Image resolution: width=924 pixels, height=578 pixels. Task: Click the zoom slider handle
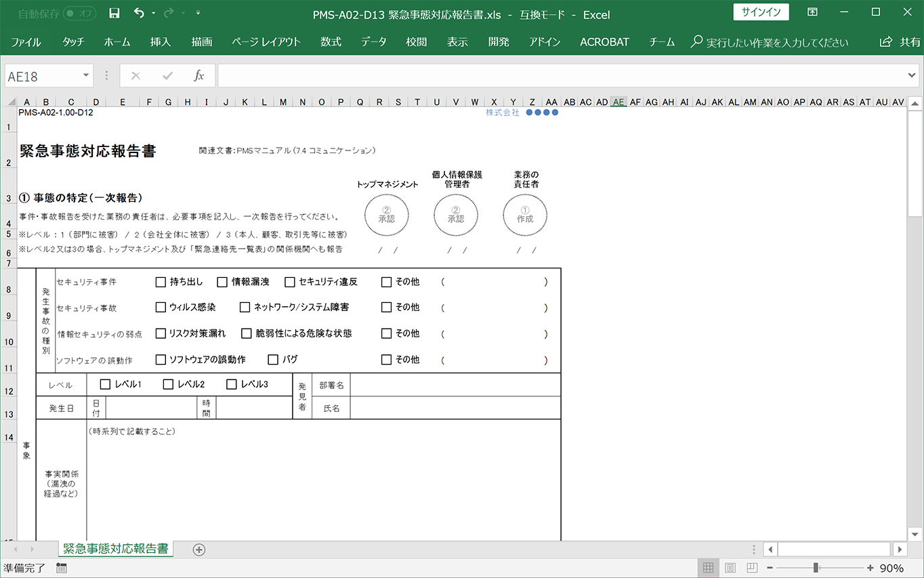(x=816, y=568)
